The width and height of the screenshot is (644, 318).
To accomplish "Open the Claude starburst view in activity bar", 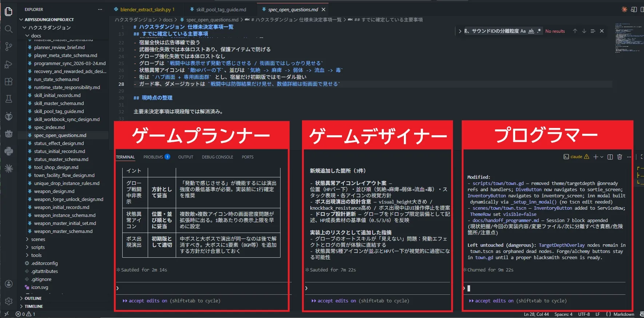I will [x=9, y=168].
